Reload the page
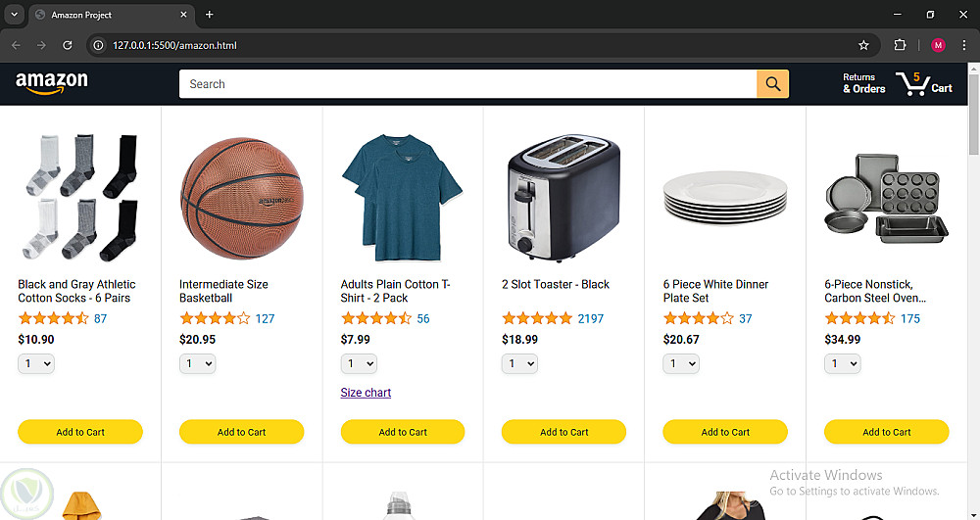 [68, 45]
